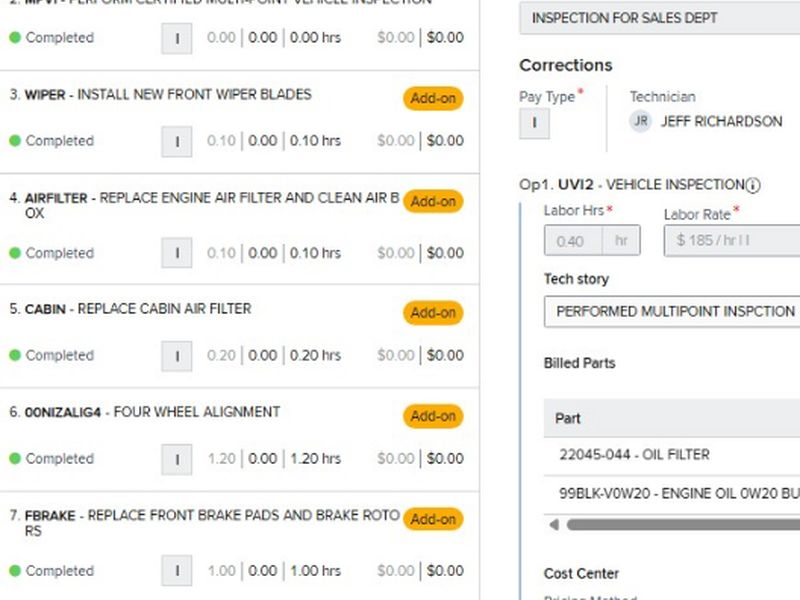This screenshot has height=600, width=800.
Task: Toggle pay type box for AIRFILTER operation
Action: (177, 253)
